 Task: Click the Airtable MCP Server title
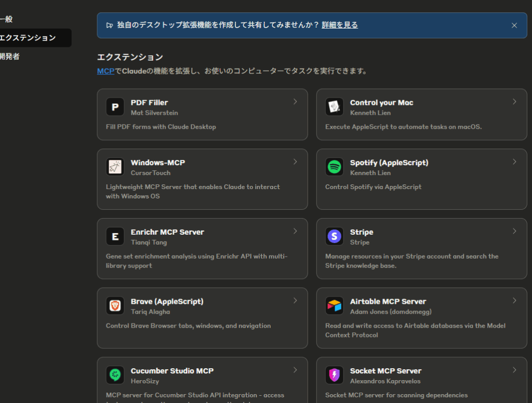388,302
